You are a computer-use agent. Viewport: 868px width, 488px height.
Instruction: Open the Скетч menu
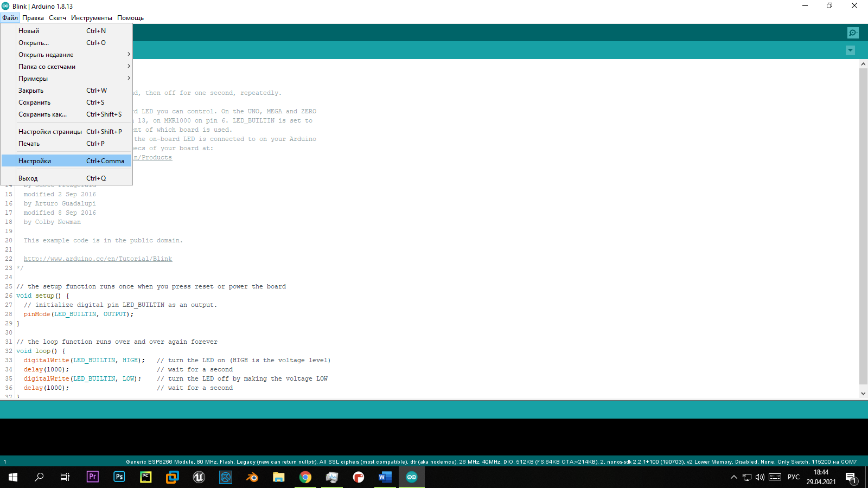tap(58, 18)
